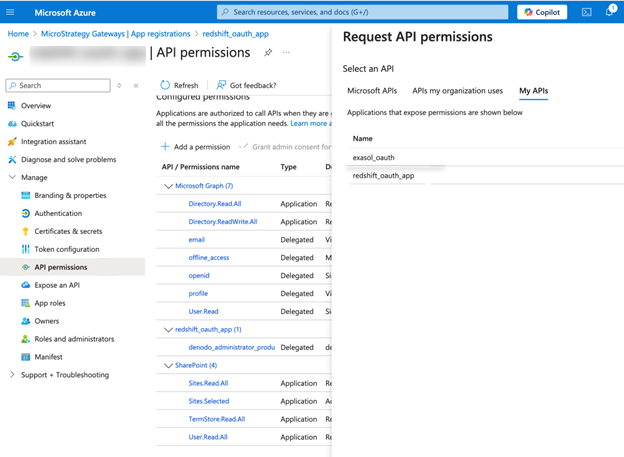Click the Copilot button

click(x=541, y=12)
